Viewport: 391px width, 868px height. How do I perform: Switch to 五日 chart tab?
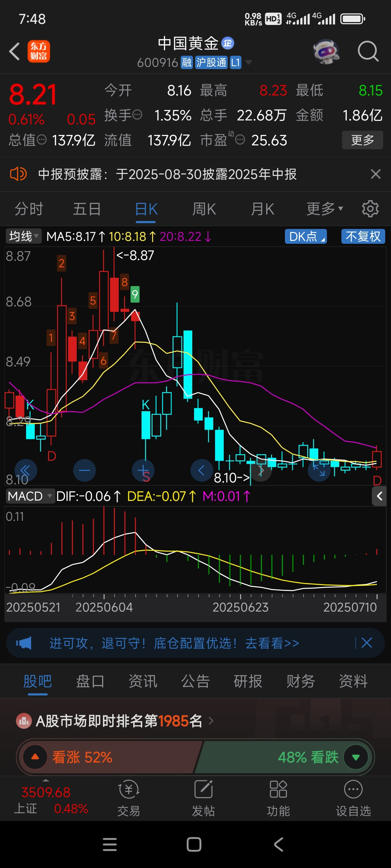pos(87,209)
